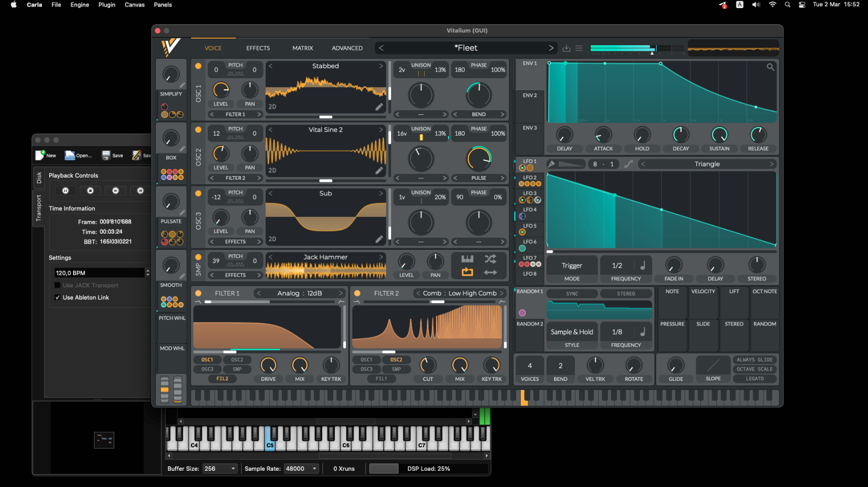The height and width of the screenshot is (487, 868).
Task: Click the LFO frequency note sync icon
Action: [642, 265]
